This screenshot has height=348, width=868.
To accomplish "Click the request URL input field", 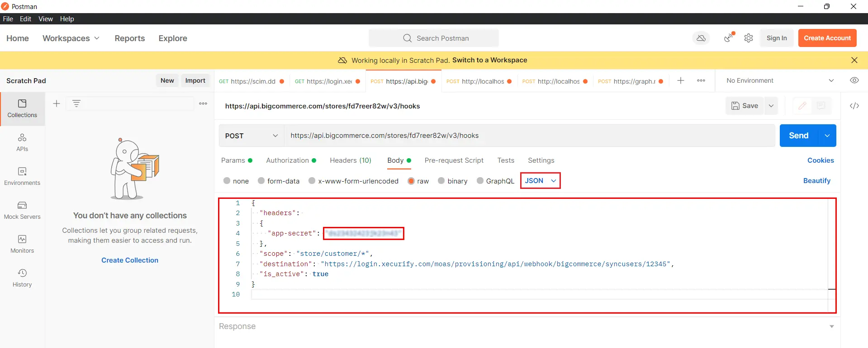I will point(529,136).
